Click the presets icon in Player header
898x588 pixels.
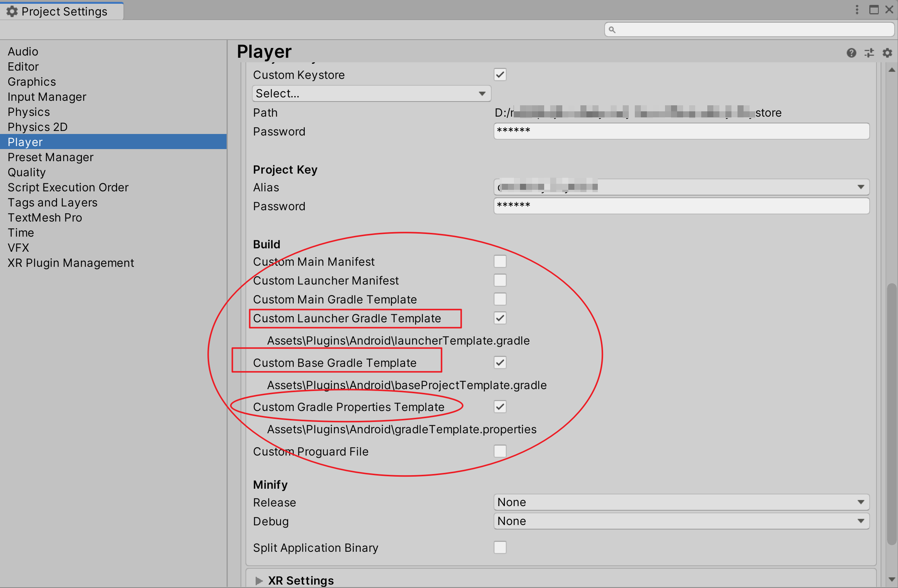869,53
